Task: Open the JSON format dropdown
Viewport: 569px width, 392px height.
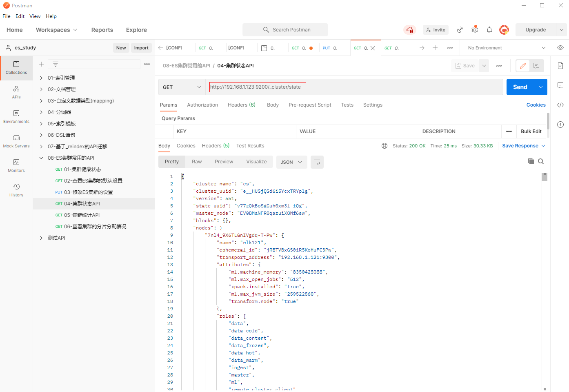Action: click(x=291, y=162)
